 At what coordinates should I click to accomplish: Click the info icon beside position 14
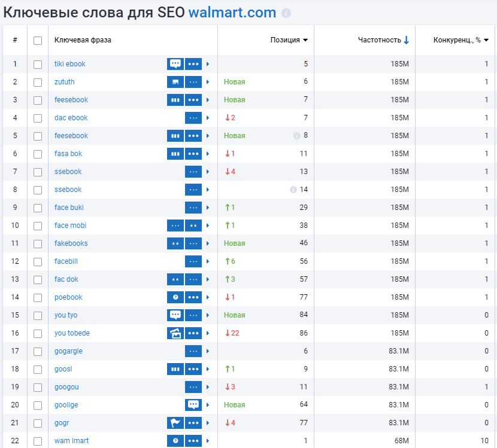click(293, 190)
